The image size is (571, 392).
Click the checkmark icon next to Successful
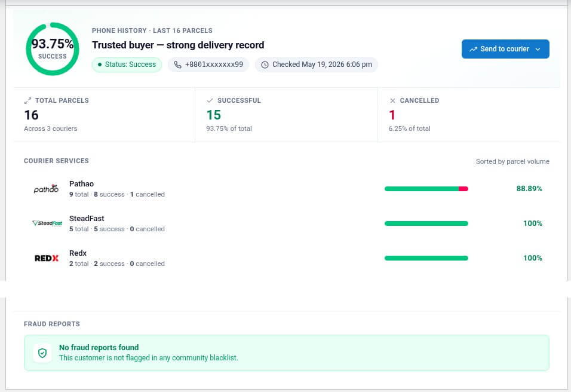click(210, 100)
